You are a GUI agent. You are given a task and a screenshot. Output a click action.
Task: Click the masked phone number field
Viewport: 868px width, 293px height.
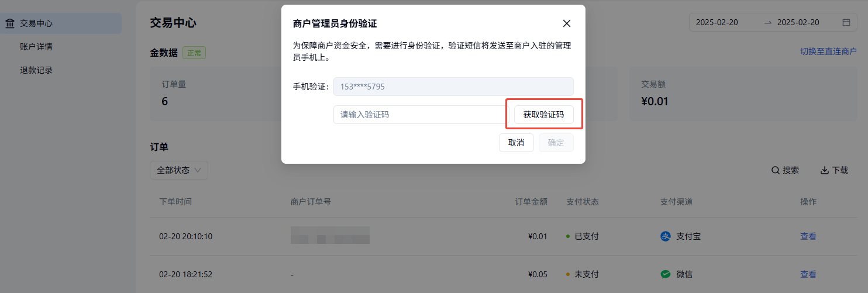point(453,87)
